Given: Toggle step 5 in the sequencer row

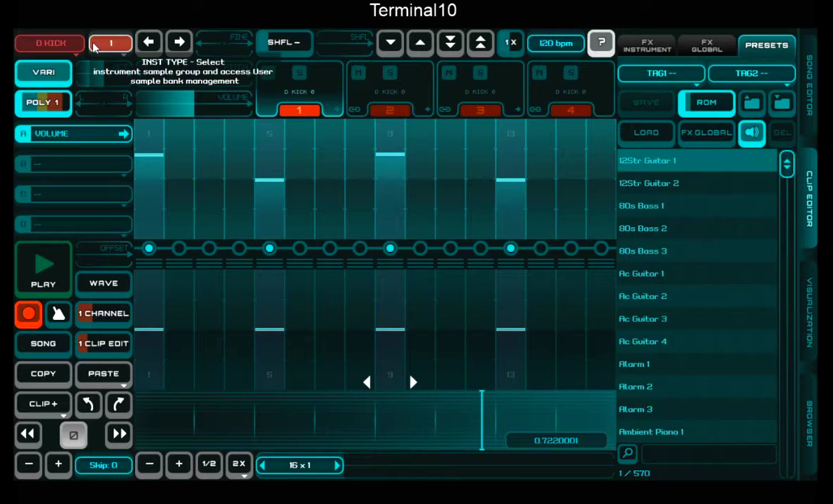Looking at the screenshot, I should click(269, 248).
